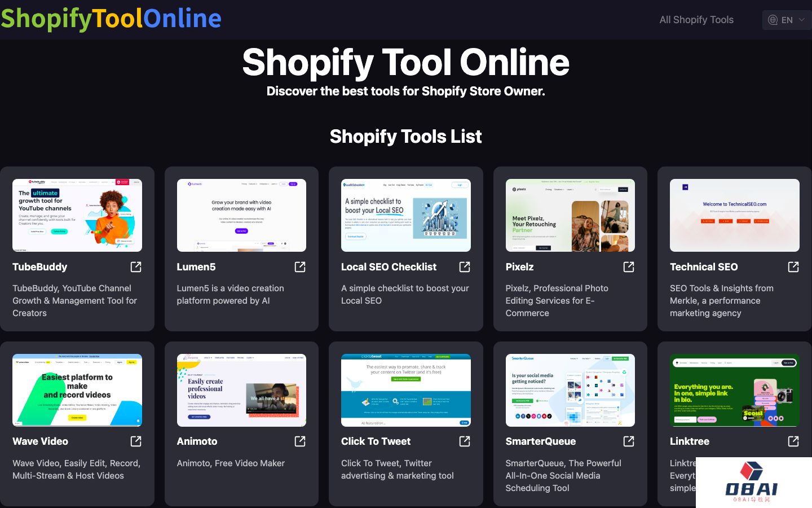Open Animoto external link icon
812x508 pixels.
click(x=300, y=441)
